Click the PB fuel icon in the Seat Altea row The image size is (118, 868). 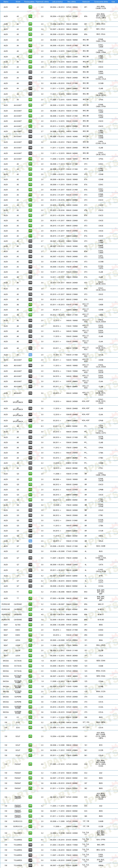click(x=30, y=625)
